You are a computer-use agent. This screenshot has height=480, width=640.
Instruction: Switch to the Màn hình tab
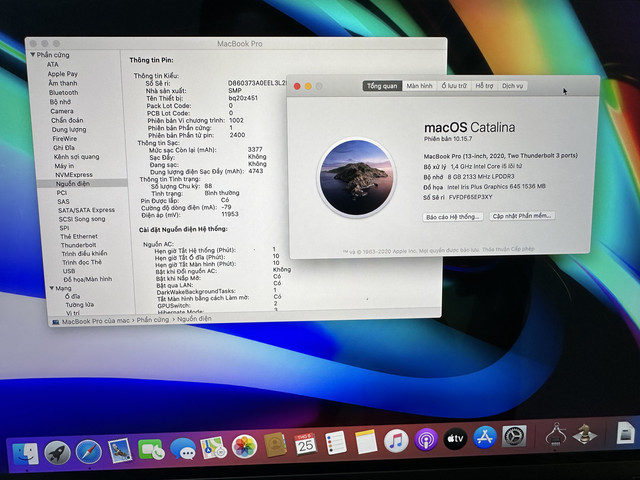[420, 86]
